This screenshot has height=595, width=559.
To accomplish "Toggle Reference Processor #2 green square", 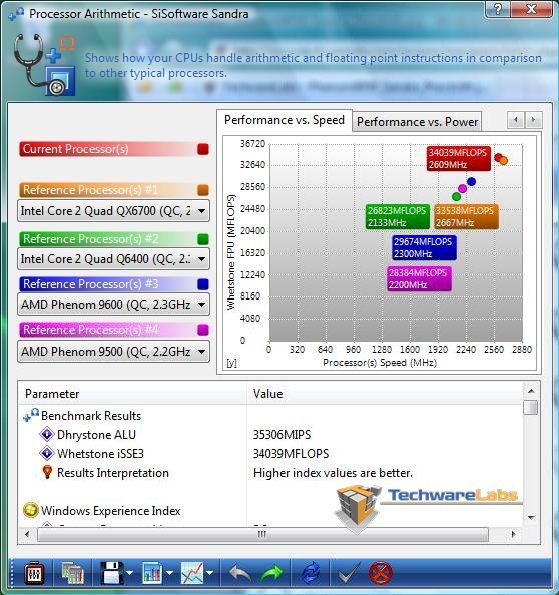I will point(203,239).
